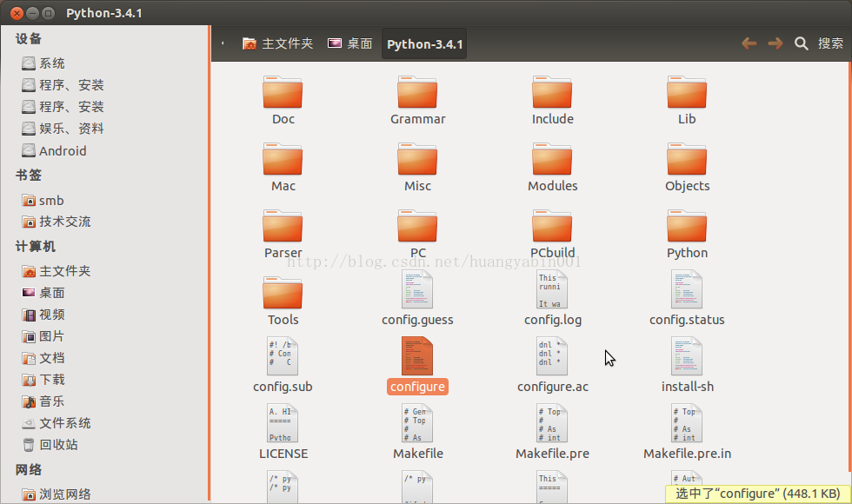
Task: Select the Misc folder icon
Action: pyautogui.click(x=417, y=159)
